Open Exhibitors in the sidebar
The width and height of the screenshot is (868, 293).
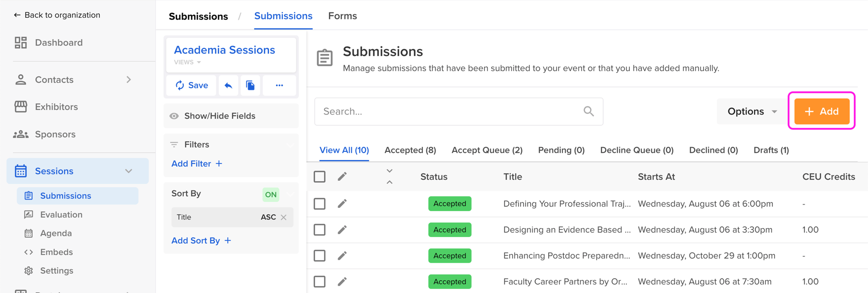[56, 107]
